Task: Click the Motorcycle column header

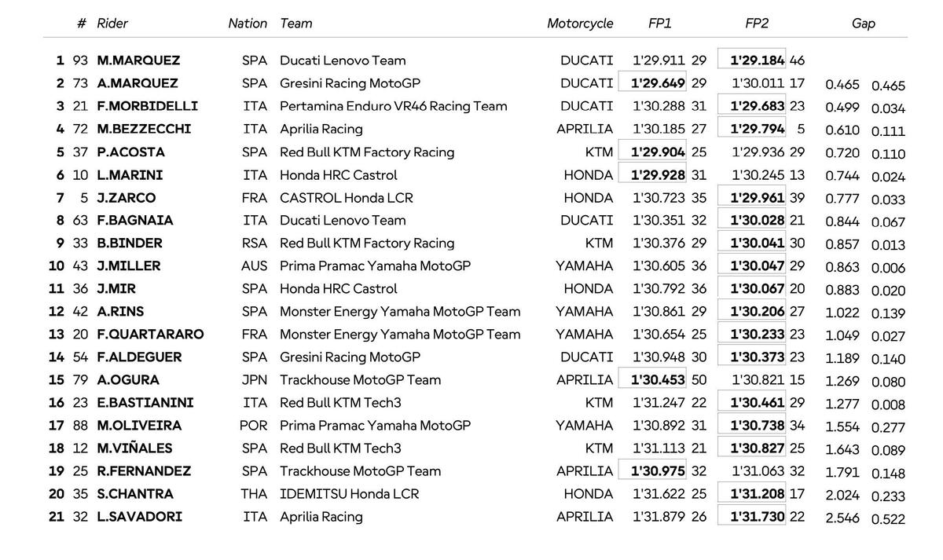Action: point(580,24)
